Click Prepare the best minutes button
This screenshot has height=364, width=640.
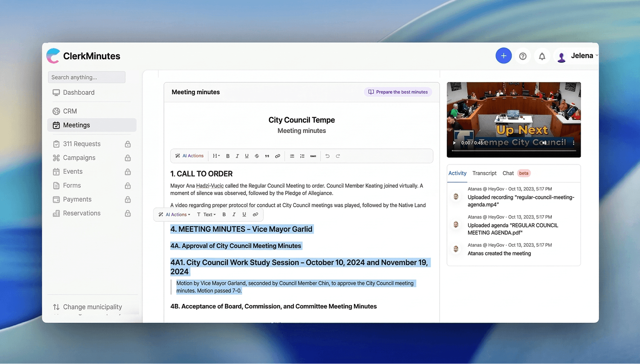click(x=398, y=92)
